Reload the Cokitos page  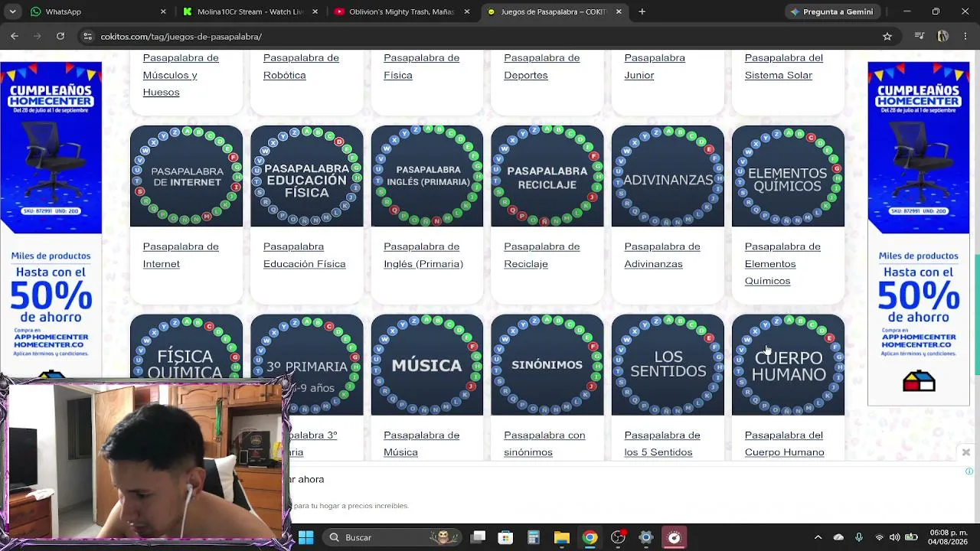point(60,36)
